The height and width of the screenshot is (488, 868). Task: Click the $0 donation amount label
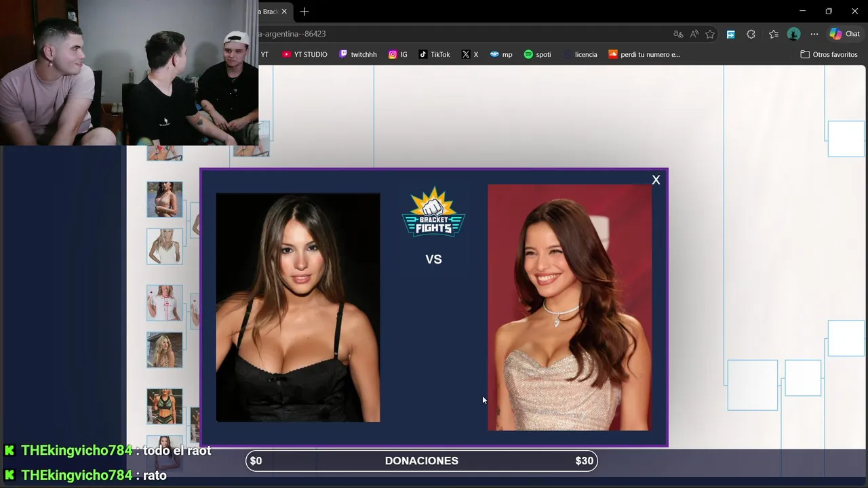coord(256,461)
